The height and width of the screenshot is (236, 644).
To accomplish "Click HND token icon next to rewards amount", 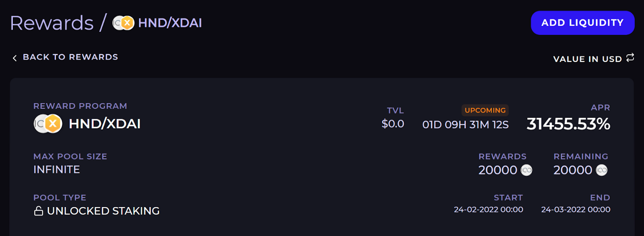I will tap(526, 170).
